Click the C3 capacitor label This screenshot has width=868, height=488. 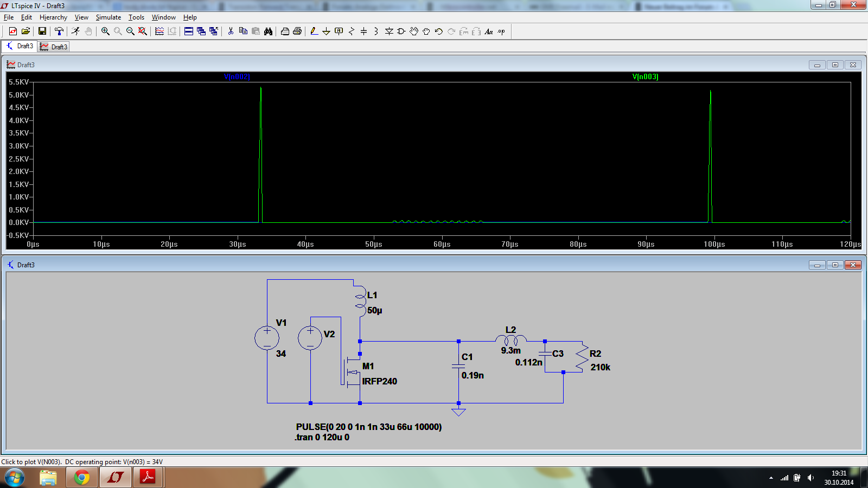pos(558,354)
